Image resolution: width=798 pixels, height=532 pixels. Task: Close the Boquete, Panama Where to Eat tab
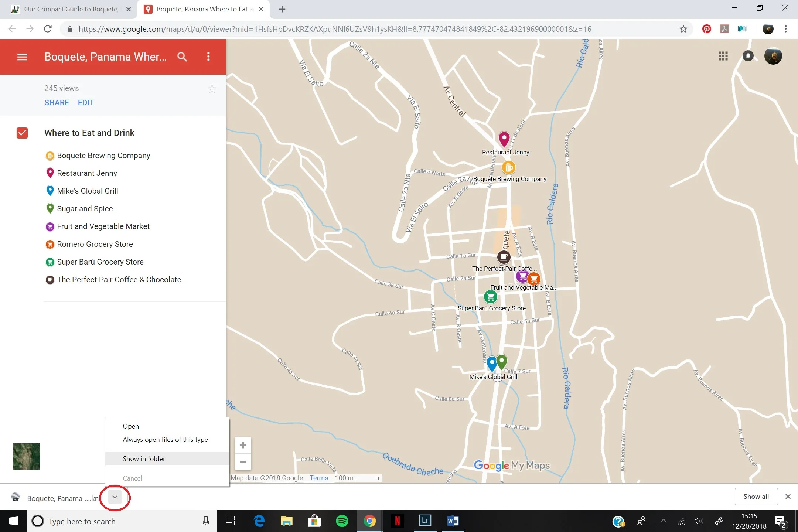pyautogui.click(x=261, y=9)
